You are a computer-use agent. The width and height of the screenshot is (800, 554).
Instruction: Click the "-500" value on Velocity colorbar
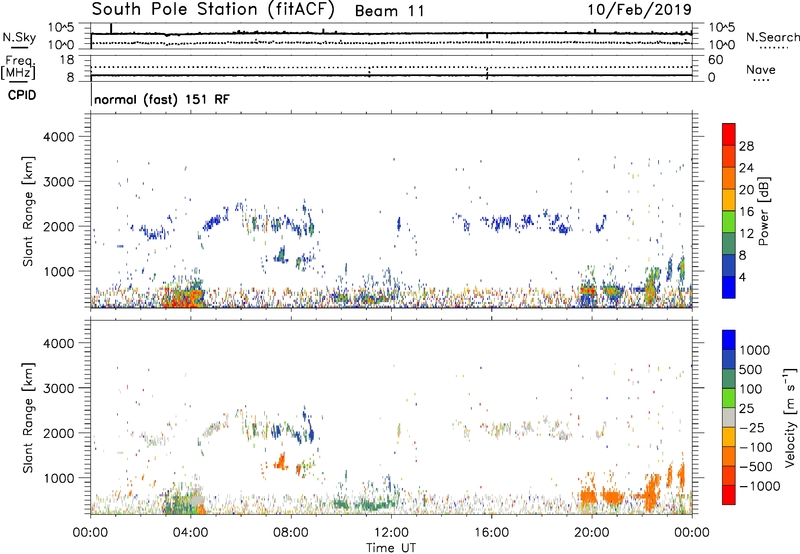755,467
